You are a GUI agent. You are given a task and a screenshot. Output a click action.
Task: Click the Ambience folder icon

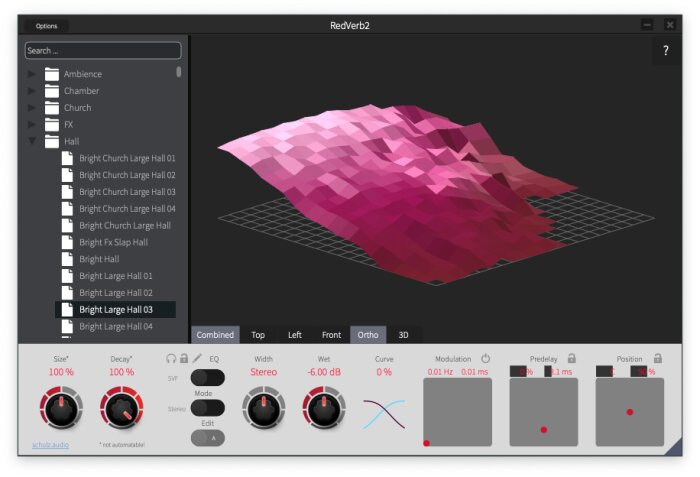(x=52, y=74)
